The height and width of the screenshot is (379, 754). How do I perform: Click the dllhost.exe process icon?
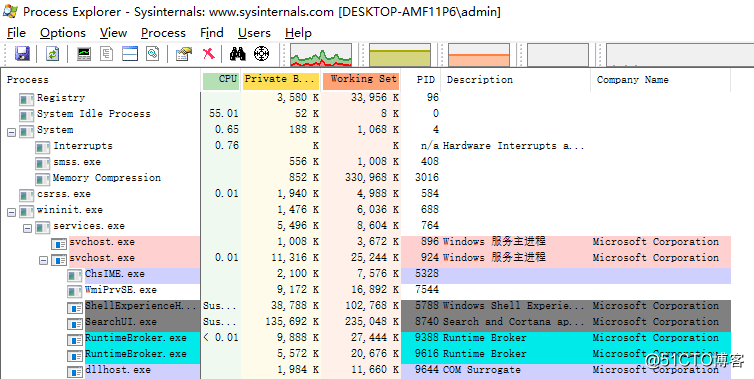75,371
